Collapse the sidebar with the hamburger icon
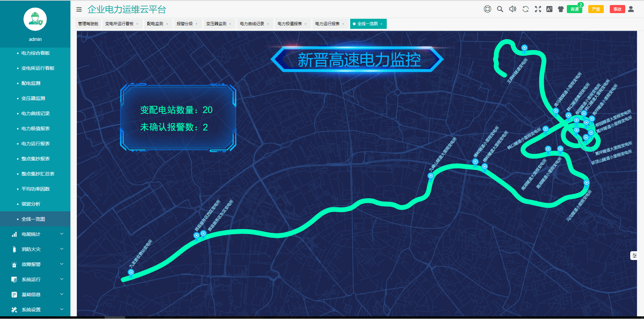The image size is (644, 319). click(x=79, y=9)
